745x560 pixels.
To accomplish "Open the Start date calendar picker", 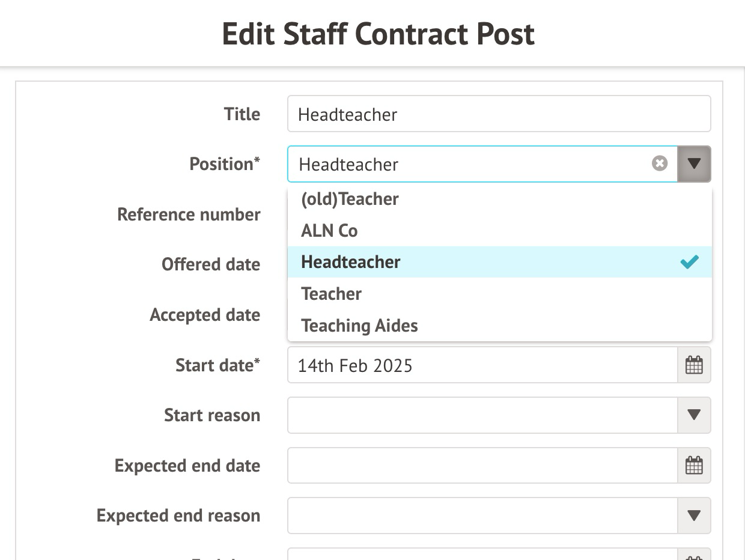I will (x=694, y=365).
